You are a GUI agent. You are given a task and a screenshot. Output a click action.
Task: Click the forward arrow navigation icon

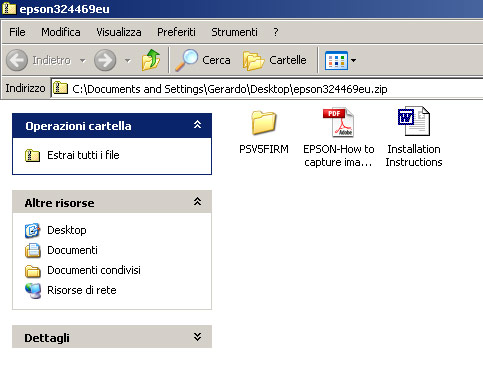[x=105, y=60]
